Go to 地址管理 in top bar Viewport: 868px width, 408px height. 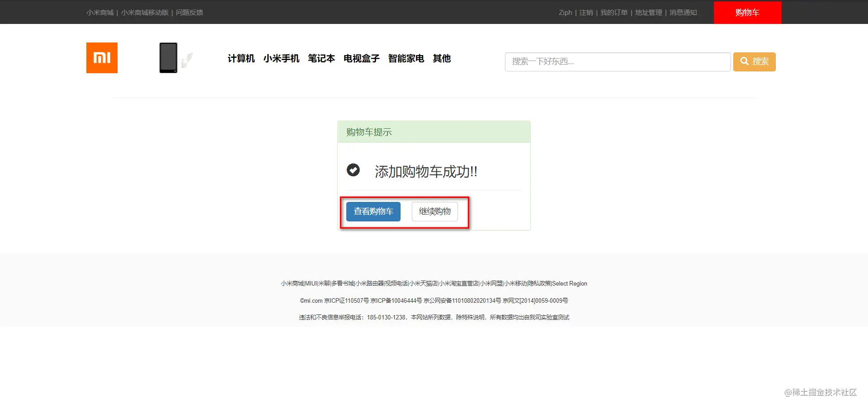pyautogui.click(x=648, y=13)
